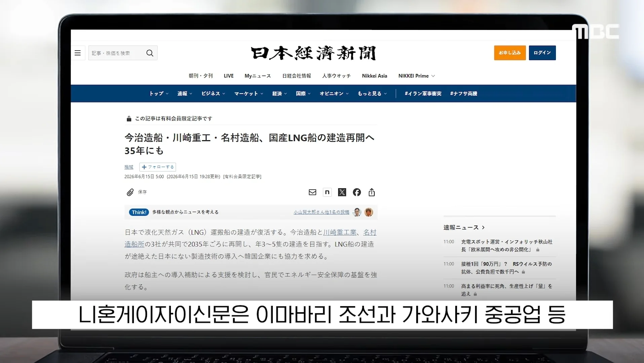Open the 川崎重工業 company link in article
Screen dimensions: 644x363
tap(340, 232)
